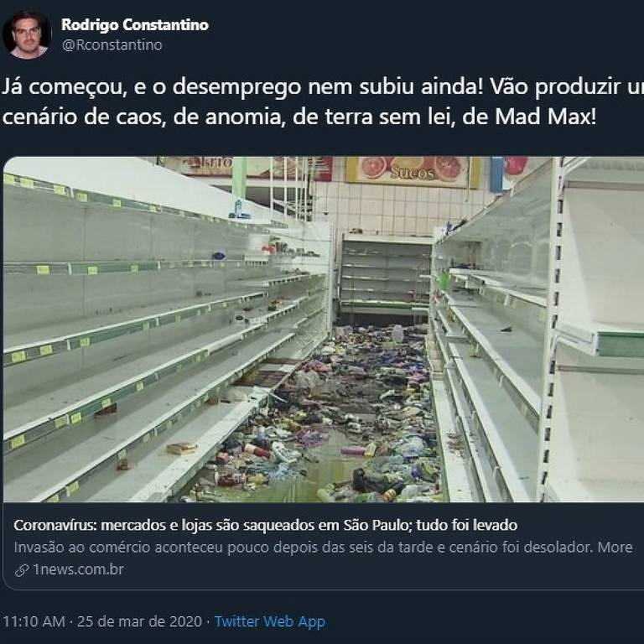Open the looted supermarket preview image

point(324,329)
